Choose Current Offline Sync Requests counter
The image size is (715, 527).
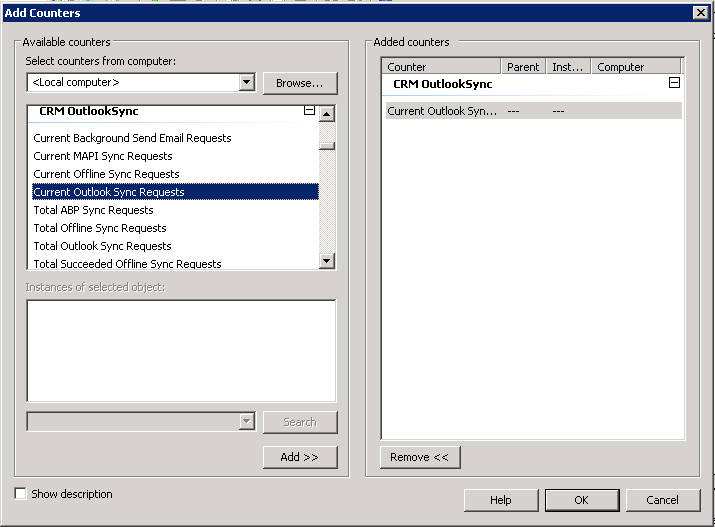click(106, 174)
